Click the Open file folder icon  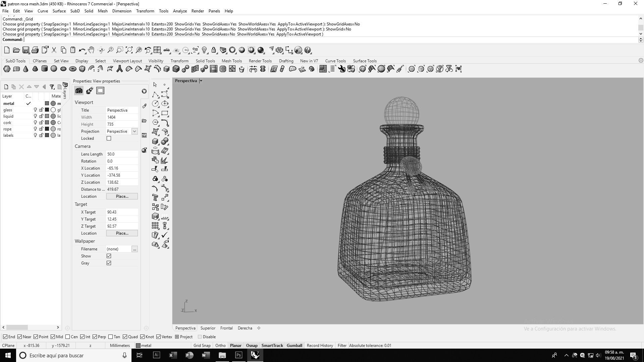[16, 50]
